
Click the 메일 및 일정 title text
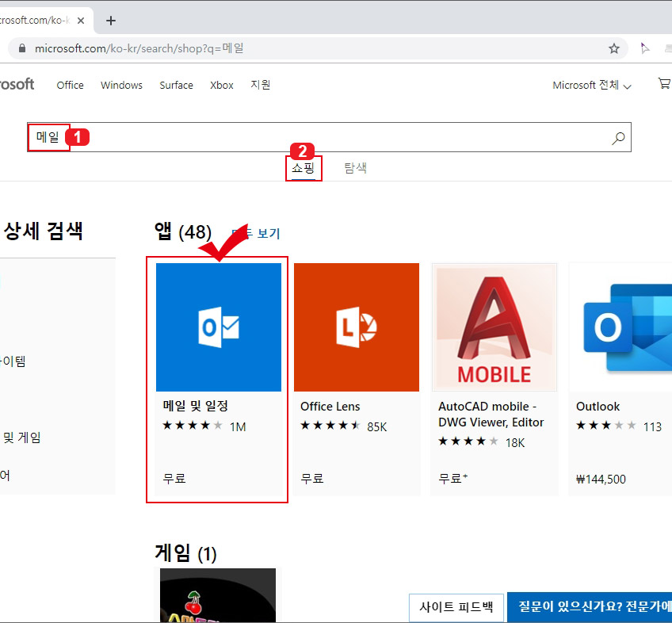[x=196, y=406]
